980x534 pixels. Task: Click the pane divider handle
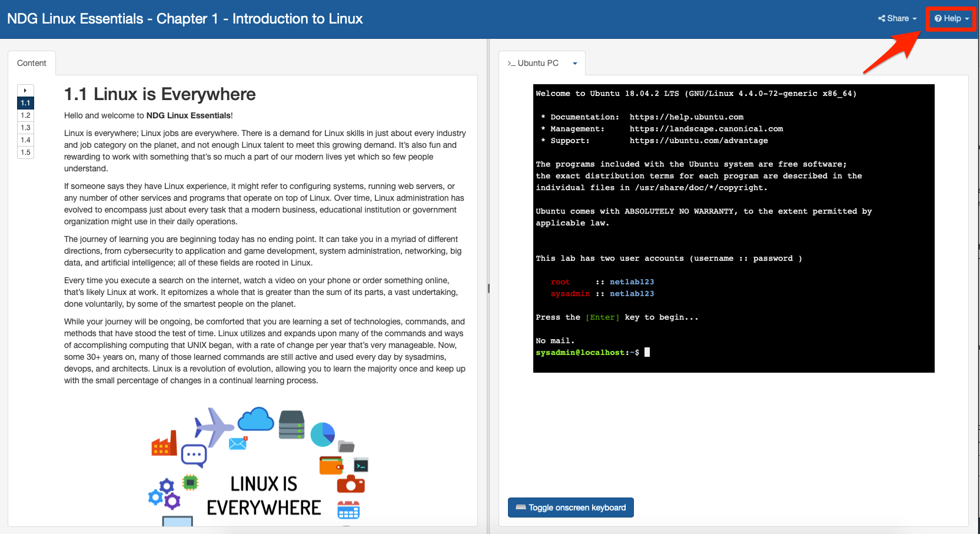click(489, 288)
